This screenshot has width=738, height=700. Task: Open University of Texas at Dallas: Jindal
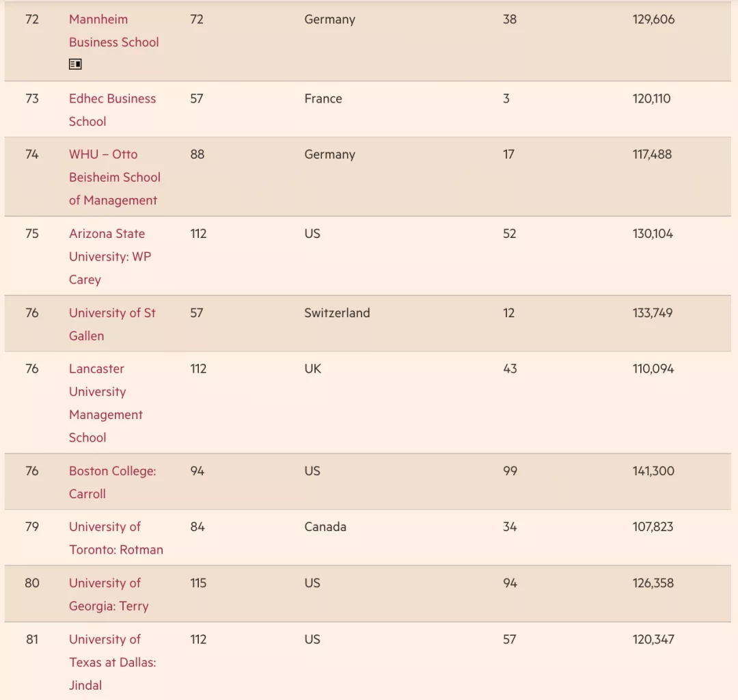point(112,662)
